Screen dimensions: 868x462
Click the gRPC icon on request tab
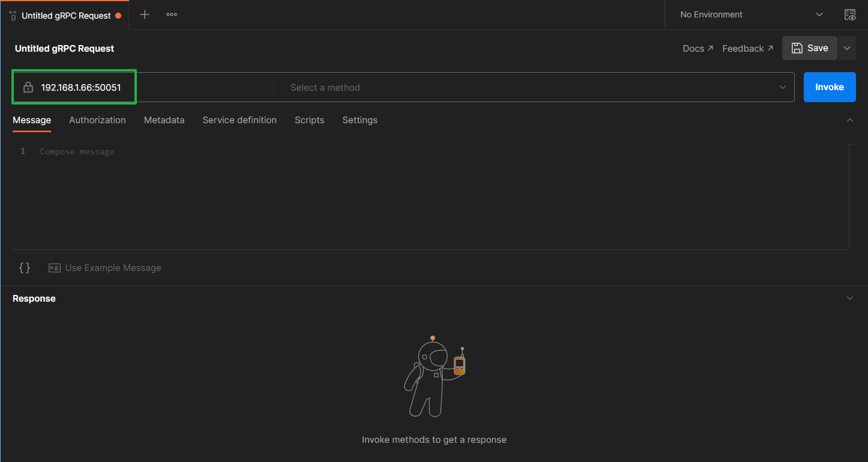(13, 16)
